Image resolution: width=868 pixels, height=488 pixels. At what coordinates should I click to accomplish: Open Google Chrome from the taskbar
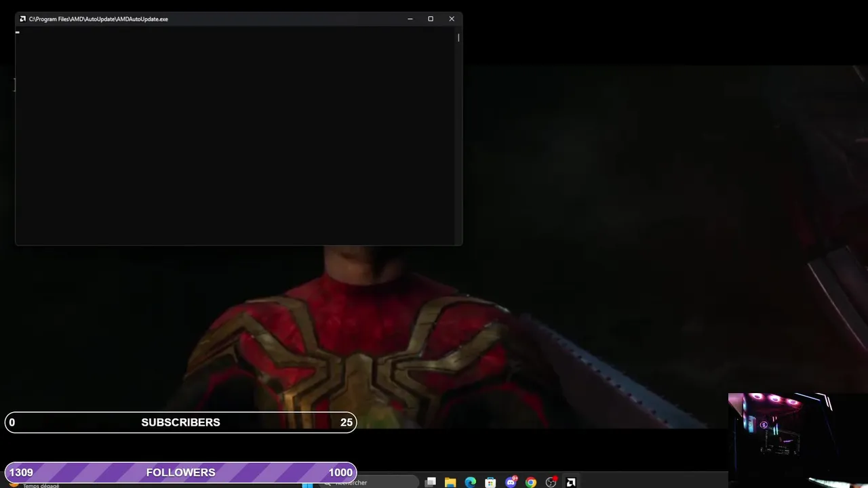(x=531, y=483)
